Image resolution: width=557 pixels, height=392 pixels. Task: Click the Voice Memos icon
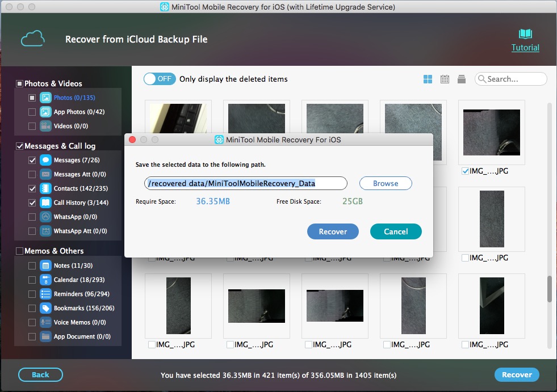pyautogui.click(x=46, y=322)
